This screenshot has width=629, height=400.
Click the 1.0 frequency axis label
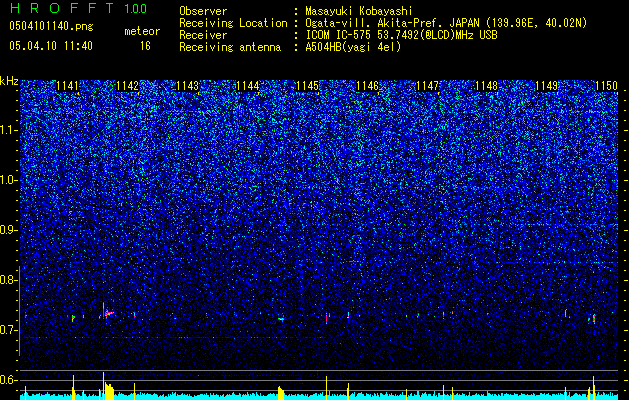[x=8, y=180]
